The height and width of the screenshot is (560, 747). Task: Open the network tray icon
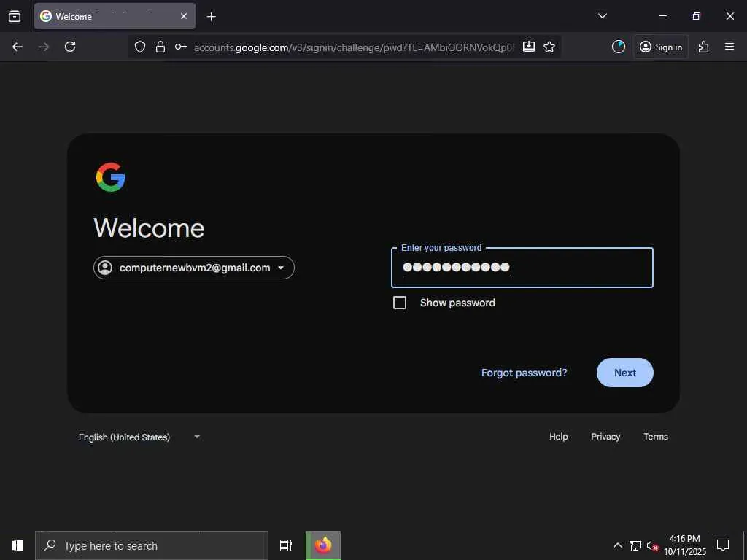pos(635,545)
